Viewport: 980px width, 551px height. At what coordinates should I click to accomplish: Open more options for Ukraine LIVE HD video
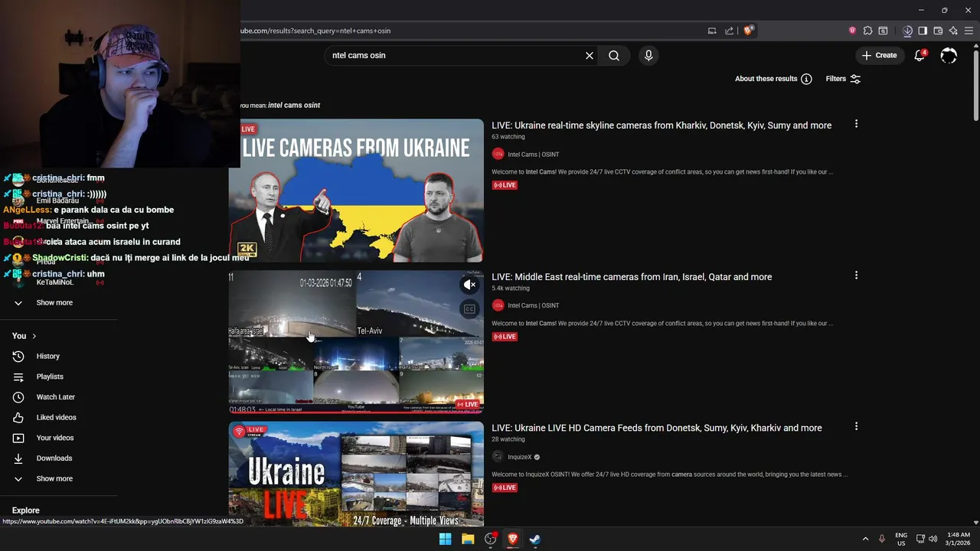point(856,426)
